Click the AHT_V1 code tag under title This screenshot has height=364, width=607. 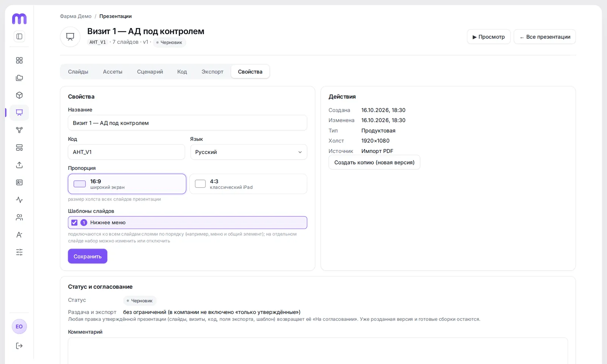click(97, 42)
